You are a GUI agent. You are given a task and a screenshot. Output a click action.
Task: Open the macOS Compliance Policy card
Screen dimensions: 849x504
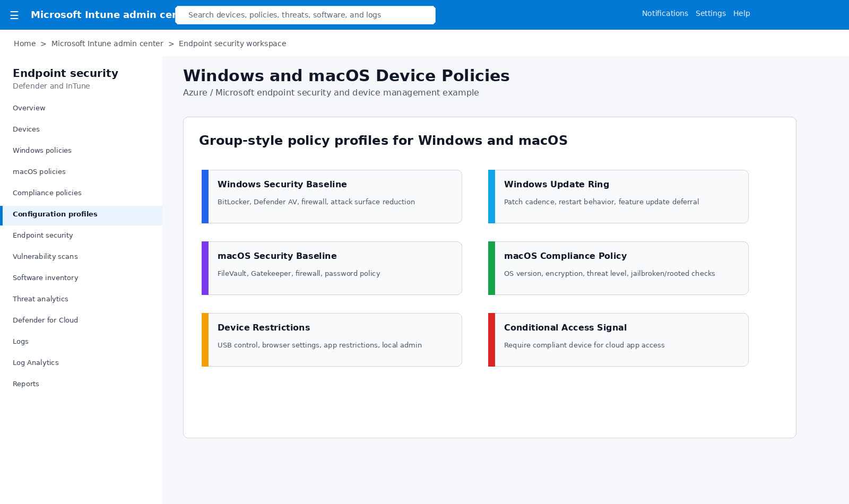(618, 268)
